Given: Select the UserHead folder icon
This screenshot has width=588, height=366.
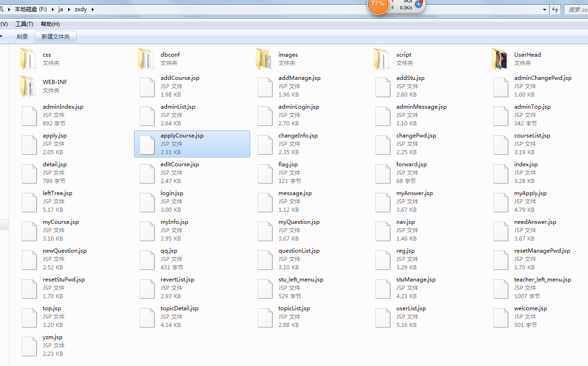Looking at the screenshot, I should point(500,59).
